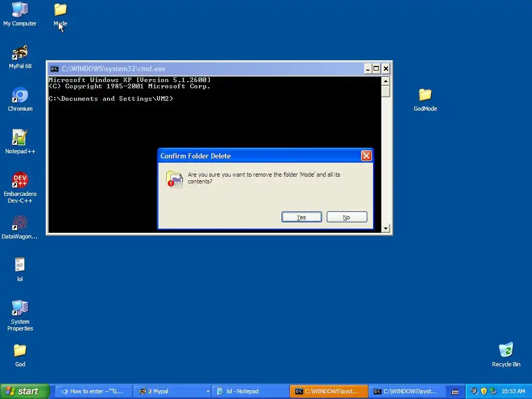
Task: Open the Recycle Bin
Action: [x=506, y=355]
